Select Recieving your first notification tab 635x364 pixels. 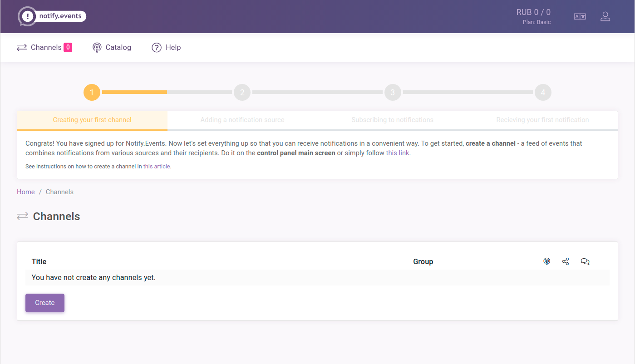(x=542, y=120)
